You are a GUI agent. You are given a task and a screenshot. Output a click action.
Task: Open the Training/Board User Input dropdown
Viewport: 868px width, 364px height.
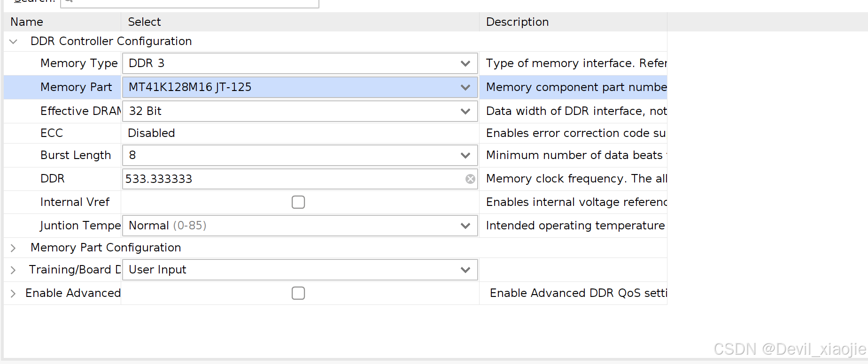[465, 270]
